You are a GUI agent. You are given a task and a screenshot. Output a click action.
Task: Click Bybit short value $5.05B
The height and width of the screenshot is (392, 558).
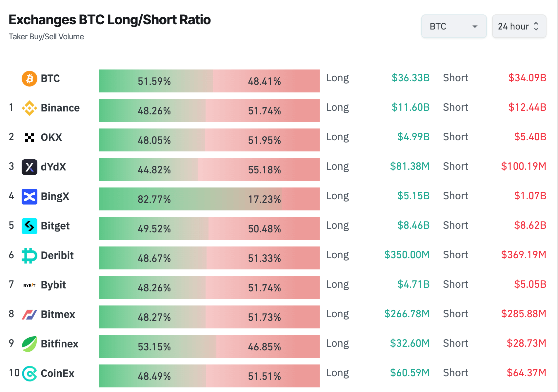[530, 284]
